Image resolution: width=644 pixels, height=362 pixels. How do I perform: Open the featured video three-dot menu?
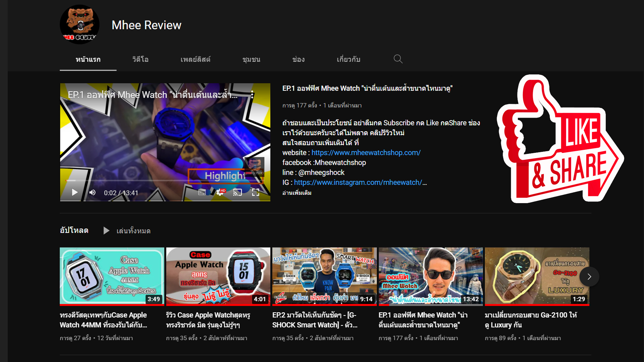tap(252, 95)
